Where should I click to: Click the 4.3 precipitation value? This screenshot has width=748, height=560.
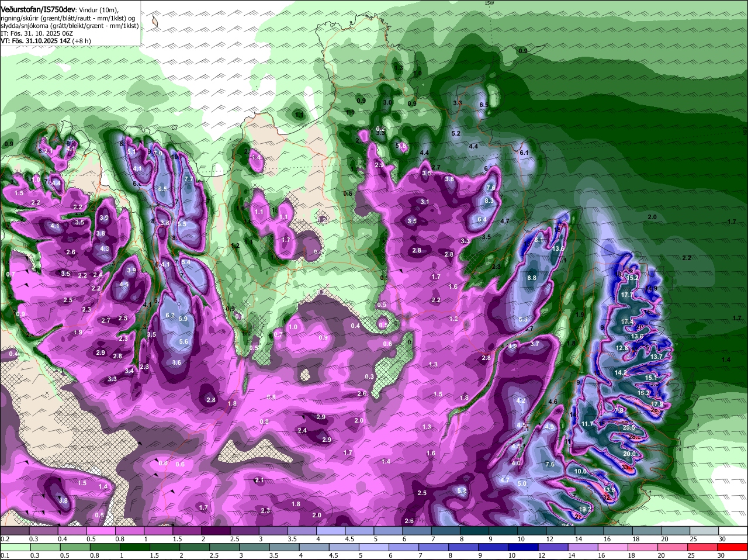(x=105, y=249)
